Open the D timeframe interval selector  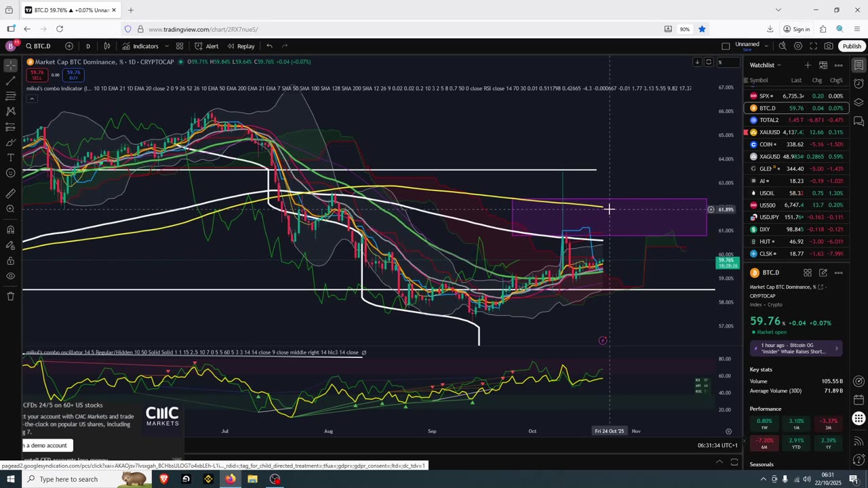click(x=88, y=46)
